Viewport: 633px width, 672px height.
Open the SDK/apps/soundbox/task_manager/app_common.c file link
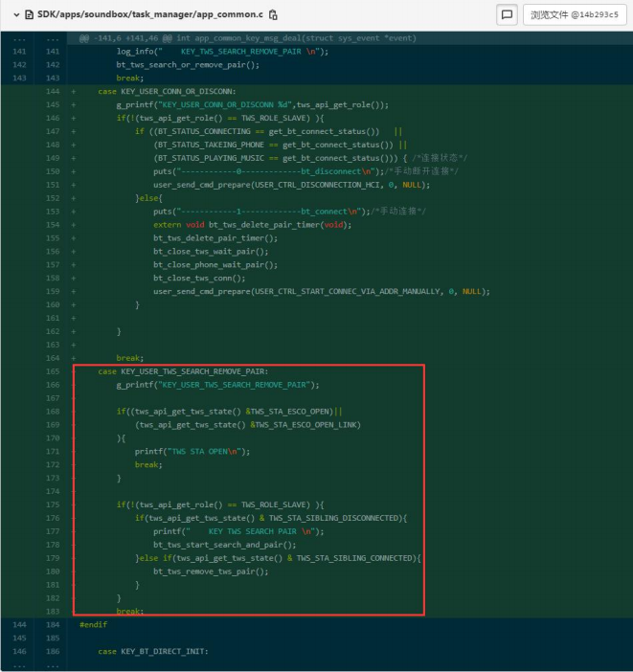(x=150, y=14)
